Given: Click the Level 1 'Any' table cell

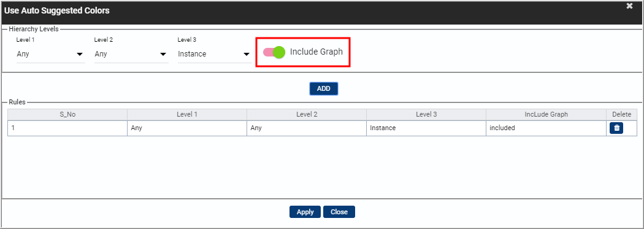Looking at the screenshot, I should point(187,128).
